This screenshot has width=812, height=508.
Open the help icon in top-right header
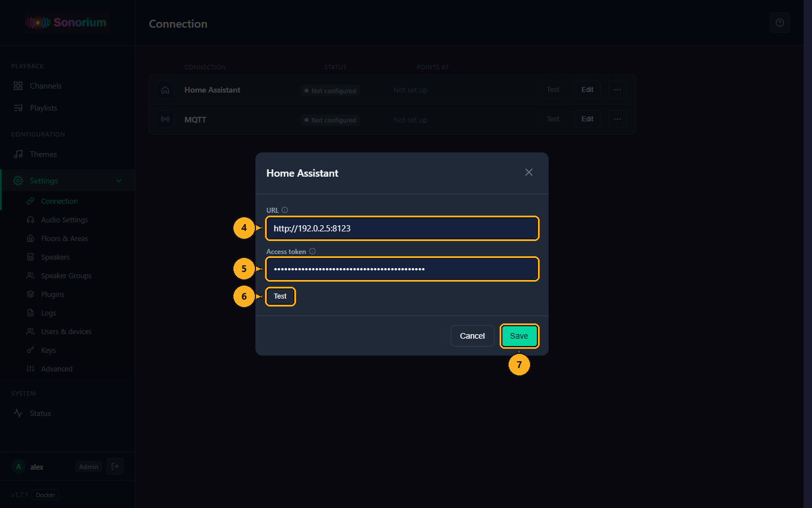[x=780, y=23]
